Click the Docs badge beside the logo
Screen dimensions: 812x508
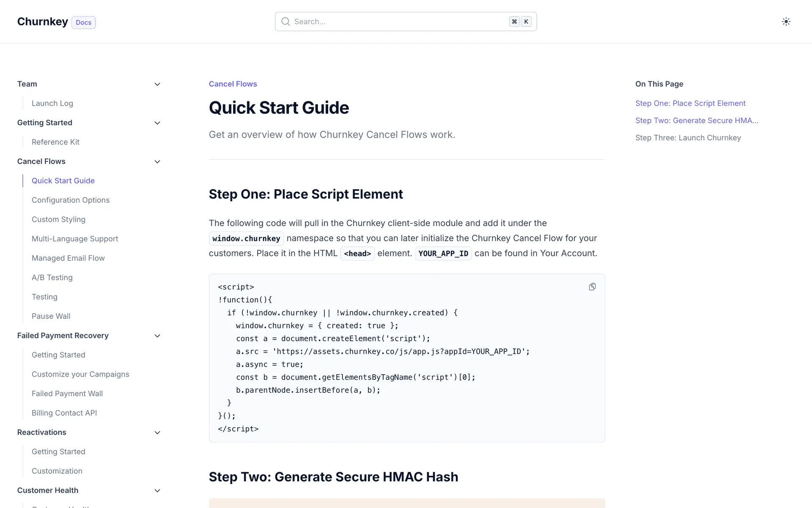[83, 22]
